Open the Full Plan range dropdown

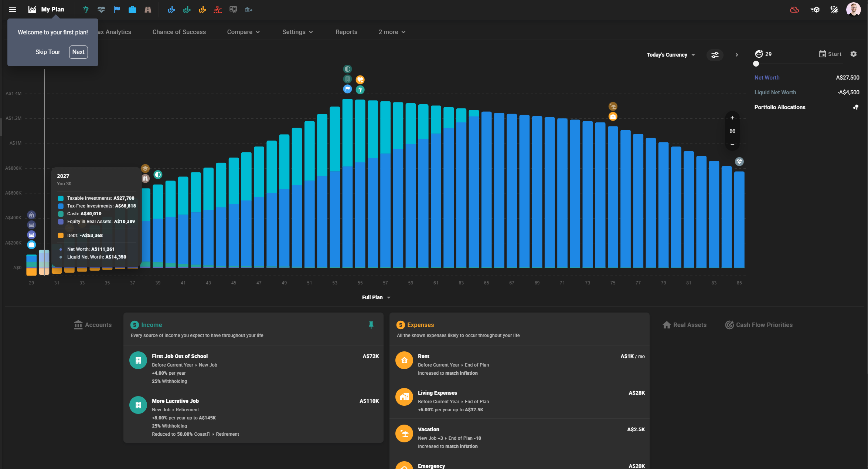[x=376, y=297]
